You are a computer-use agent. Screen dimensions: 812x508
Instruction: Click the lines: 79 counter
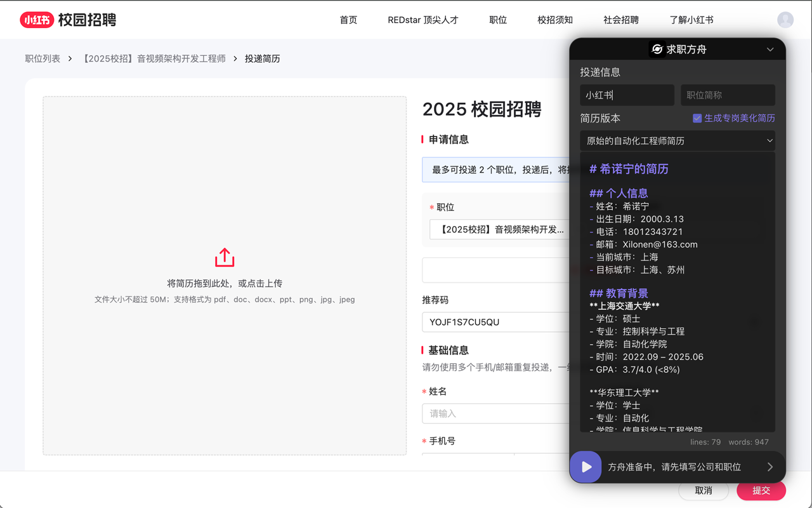(x=705, y=442)
